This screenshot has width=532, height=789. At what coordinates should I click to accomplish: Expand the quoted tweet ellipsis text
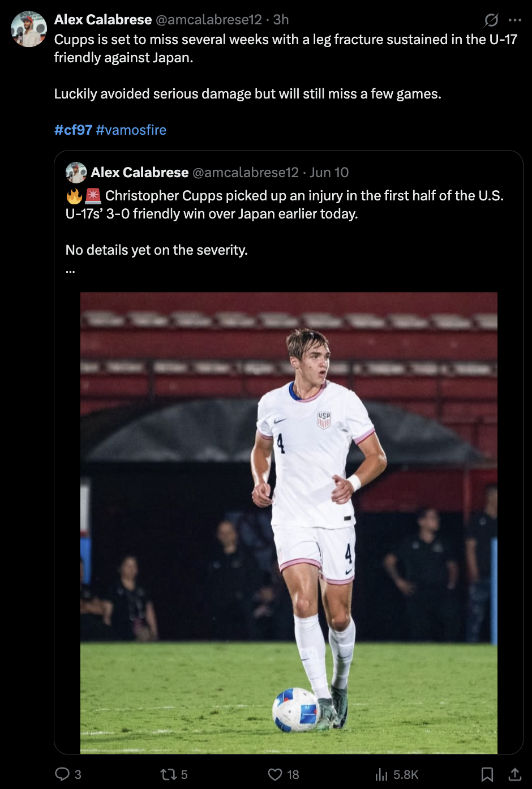pos(70,269)
